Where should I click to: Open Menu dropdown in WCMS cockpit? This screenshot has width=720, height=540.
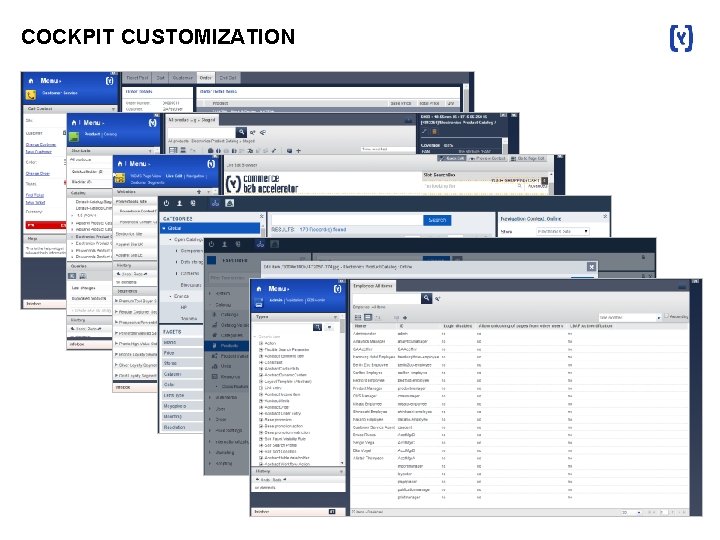[140, 164]
